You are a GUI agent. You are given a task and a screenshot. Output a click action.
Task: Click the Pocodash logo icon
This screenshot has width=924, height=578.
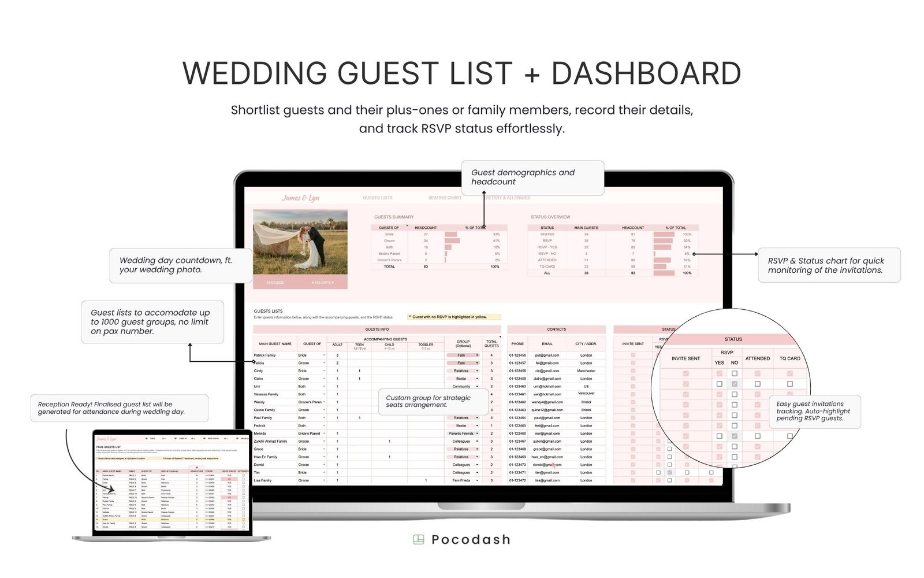(419, 540)
